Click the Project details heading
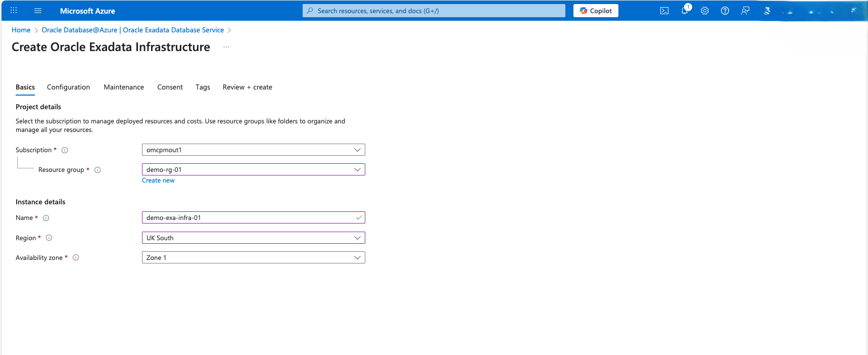868x355 pixels. point(38,107)
